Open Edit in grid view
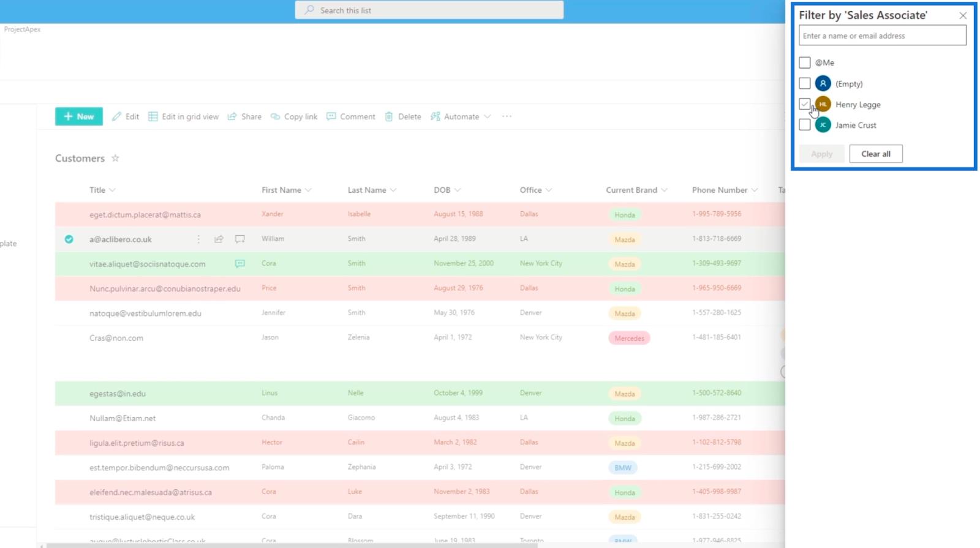The height and width of the screenshot is (548, 980). (183, 116)
